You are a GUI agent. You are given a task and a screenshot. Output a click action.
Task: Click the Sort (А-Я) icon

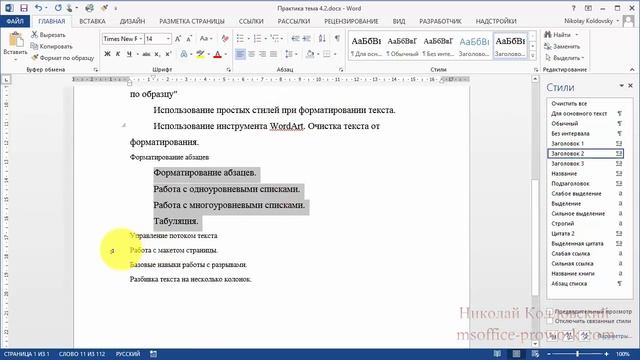(322, 39)
